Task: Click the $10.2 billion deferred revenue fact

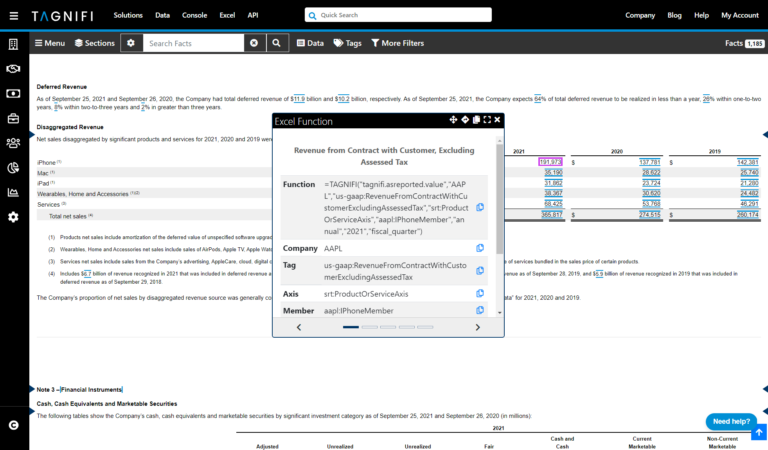Action: (342, 99)
